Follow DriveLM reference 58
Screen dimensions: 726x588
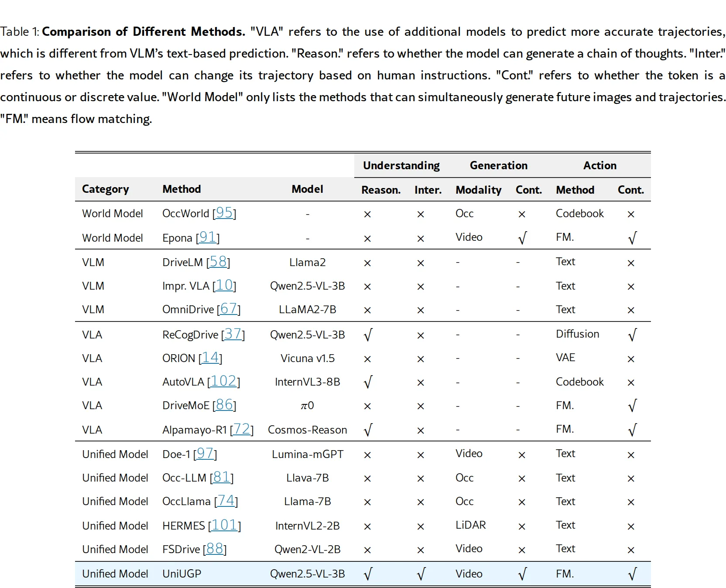218,261
